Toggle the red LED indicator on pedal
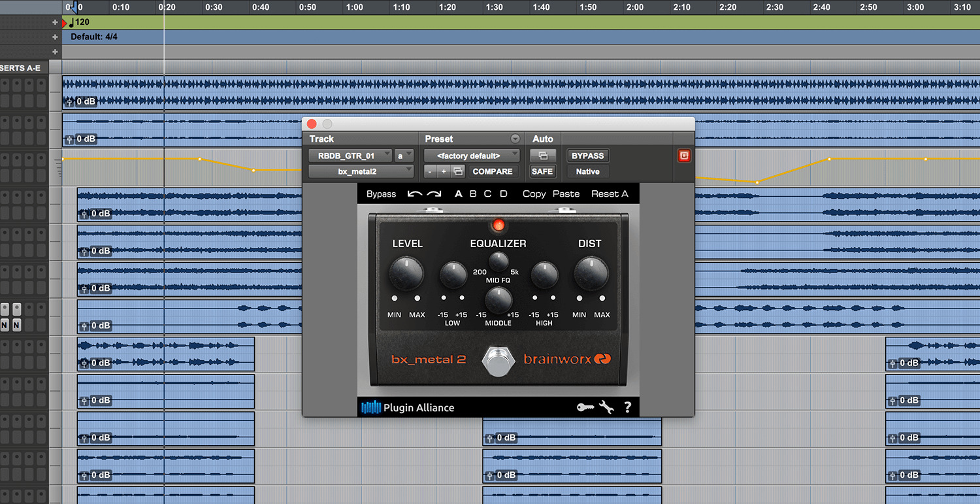The width and height of the screenshot is (980, 504). click(x=498, y=226)
